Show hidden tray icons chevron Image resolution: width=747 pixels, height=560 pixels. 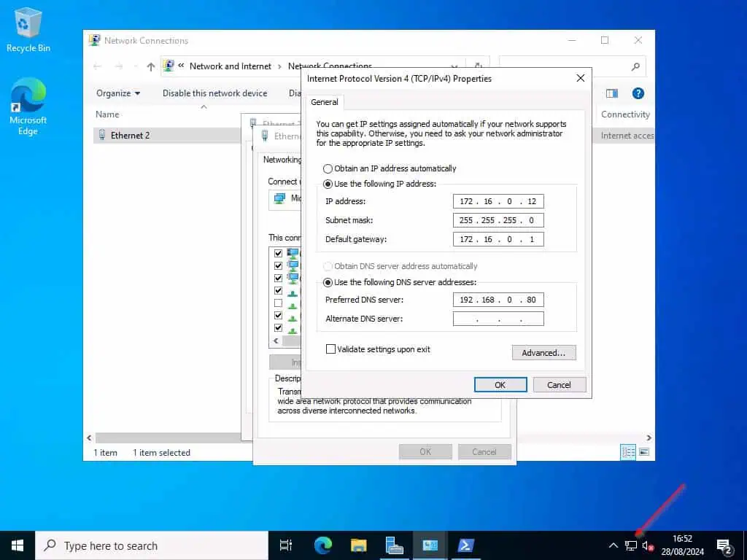(x=613, y=545)
